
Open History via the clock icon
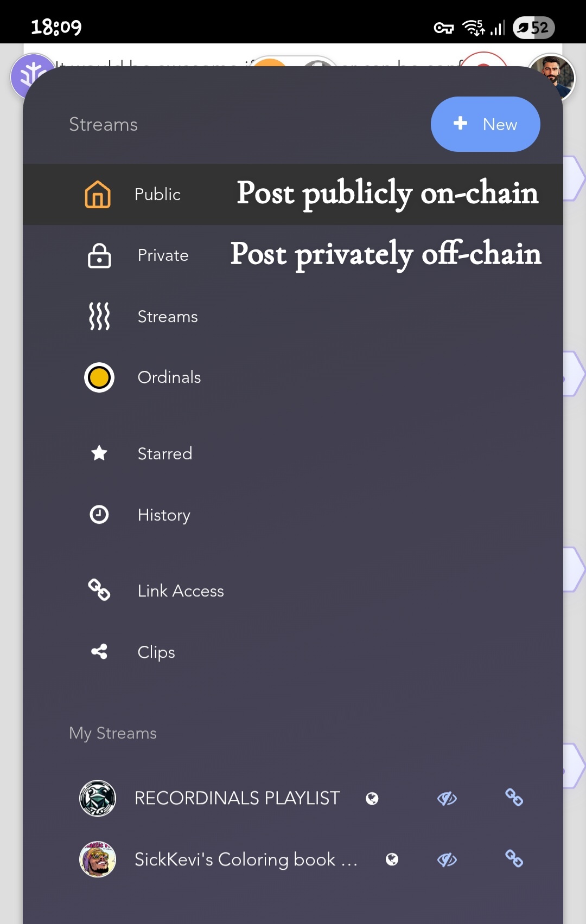point(99,514)
